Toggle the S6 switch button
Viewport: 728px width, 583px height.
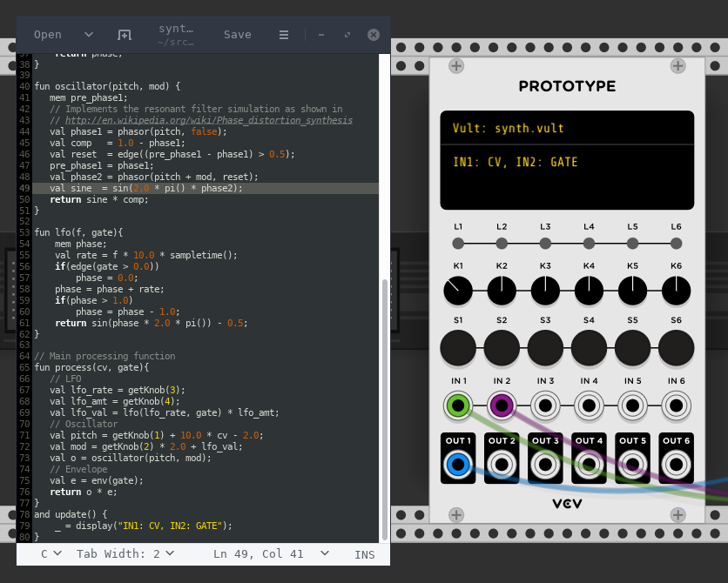coord(676,348)
